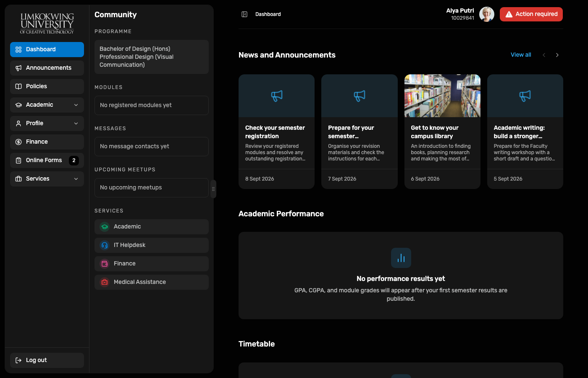Open the campus library photo thumbnail
The height and width of the screenshot is (378, 588).
442,96
